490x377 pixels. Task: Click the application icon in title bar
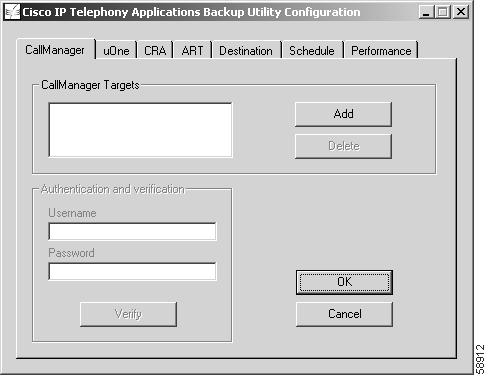click(x=12, y=12)
